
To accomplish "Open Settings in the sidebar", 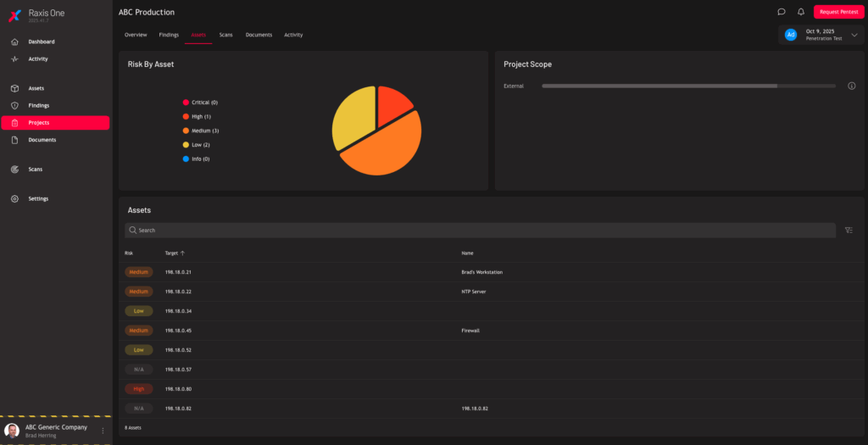I will (x=38, y=199).
